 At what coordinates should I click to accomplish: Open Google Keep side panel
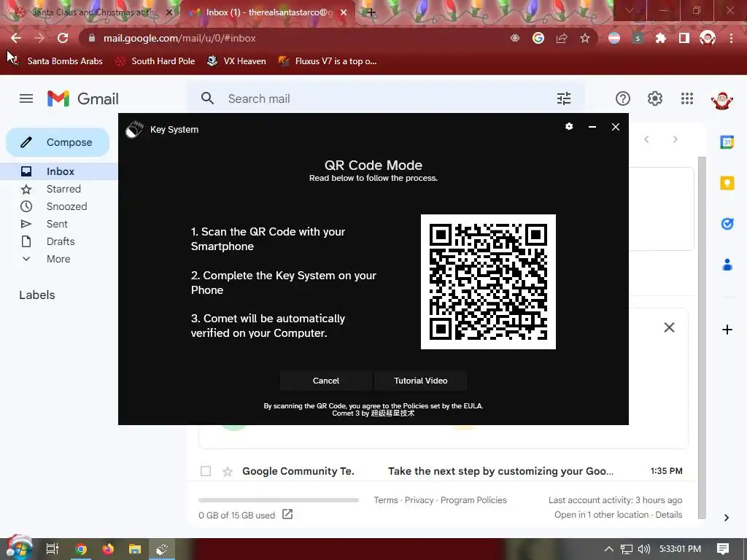point(727,183)
